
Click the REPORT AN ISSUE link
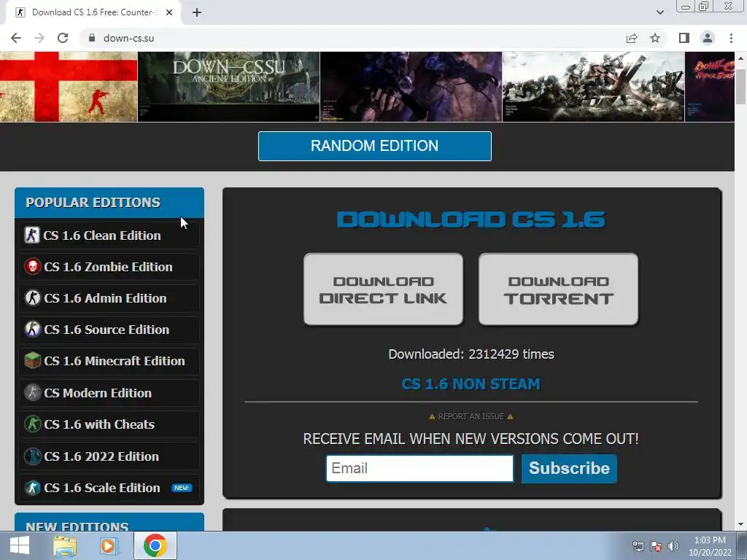tap(471, 416)
